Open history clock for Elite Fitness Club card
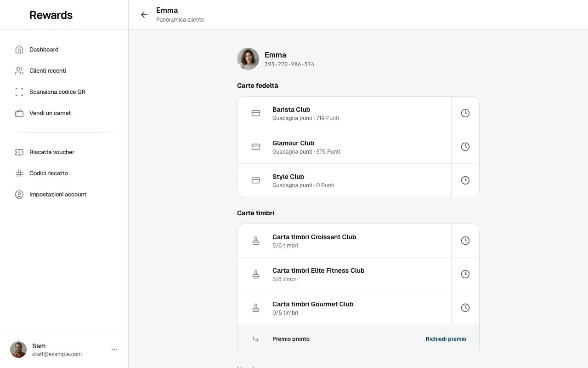Viewport: 588px width, 368px height. [x=465, y=274]
